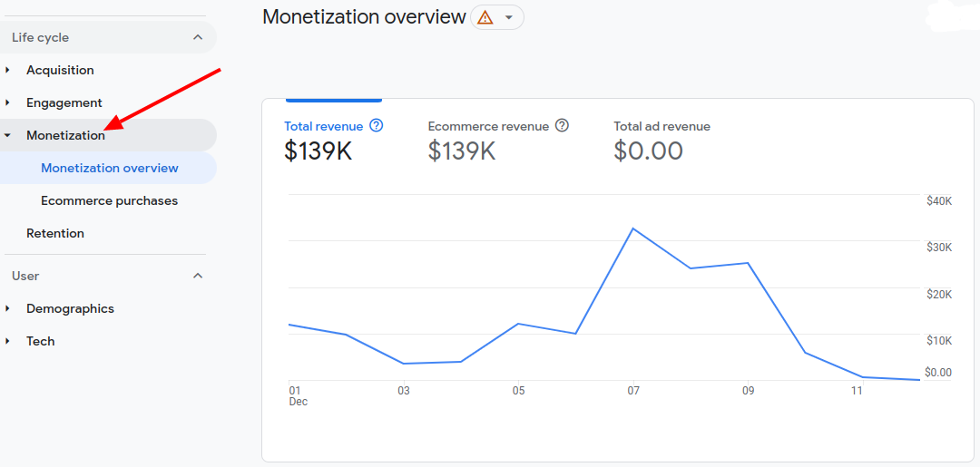Expand the Tech tree arrow
The height and width of the screenshot is (467, 980).
(8, 341)
